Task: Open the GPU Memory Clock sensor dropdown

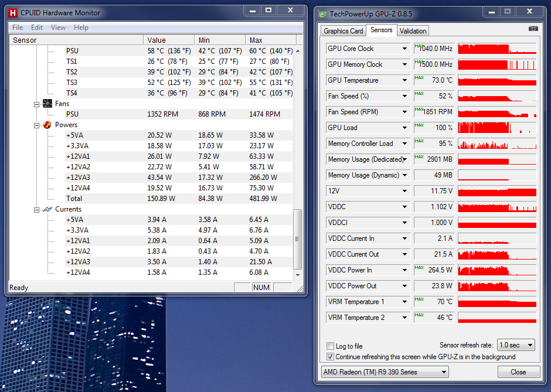Action: pos(405,64)
